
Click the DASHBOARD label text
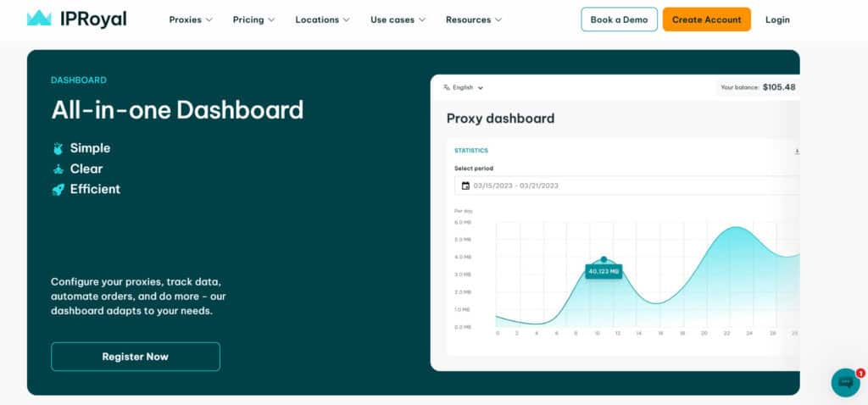79,80
